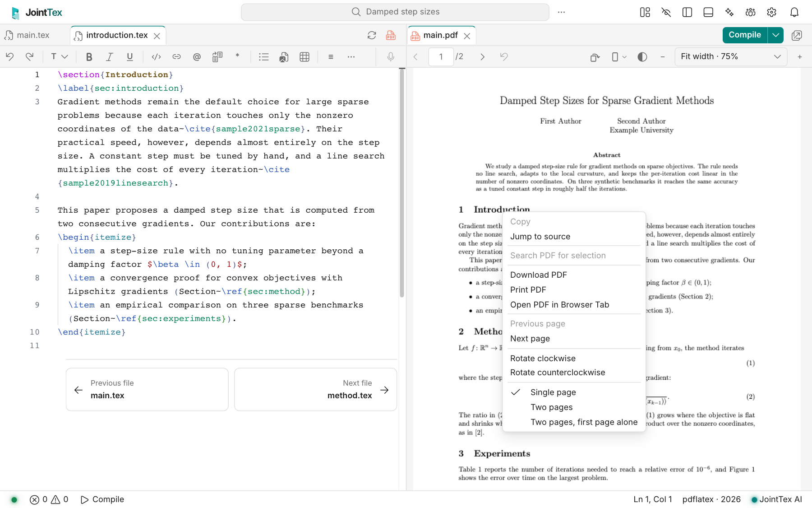Screen dimensions: 812x508
Task: Open the more toolbar options ellipsis
Action: (351, 57)
